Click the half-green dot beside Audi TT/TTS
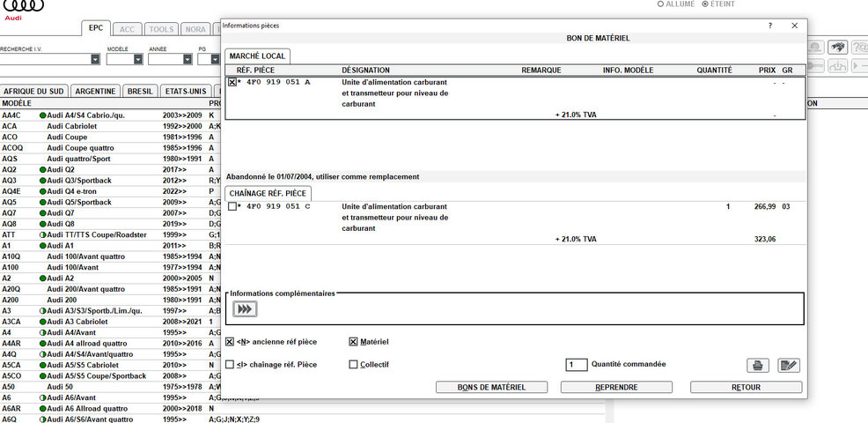This screenshot has width=868, height=423. coord(42,235)
